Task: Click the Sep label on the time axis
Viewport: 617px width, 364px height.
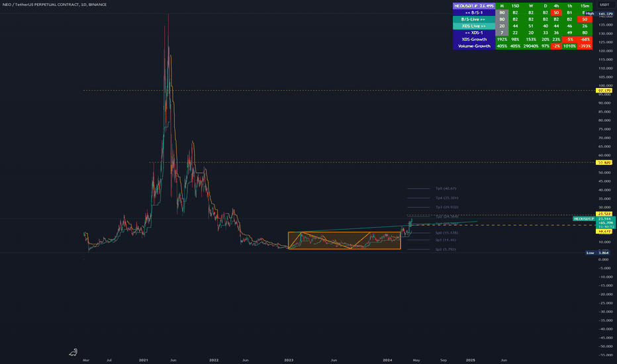Action: [x=444, y=360]
